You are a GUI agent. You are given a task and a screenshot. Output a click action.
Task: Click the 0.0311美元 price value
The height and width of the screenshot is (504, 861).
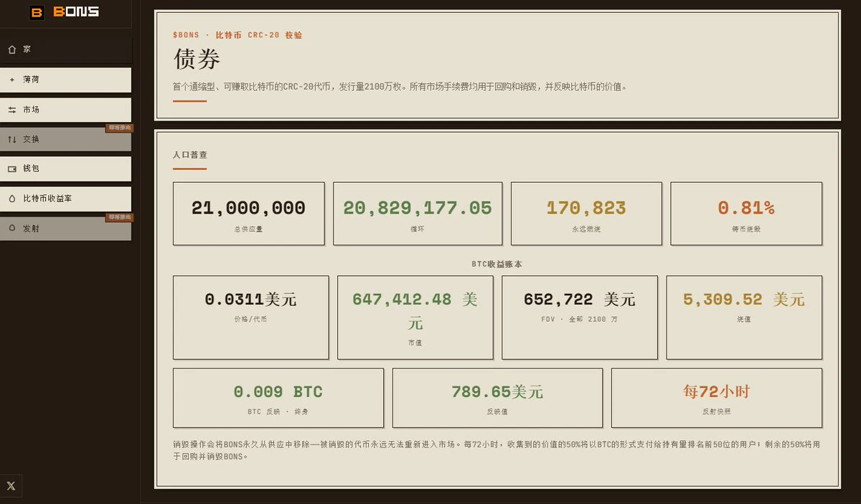tap(250, 299)
